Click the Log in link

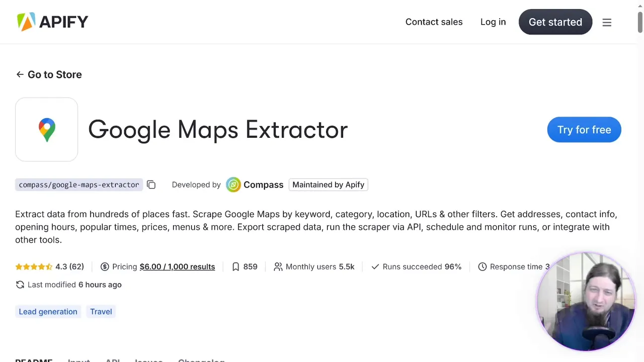[x=493, y=22]
